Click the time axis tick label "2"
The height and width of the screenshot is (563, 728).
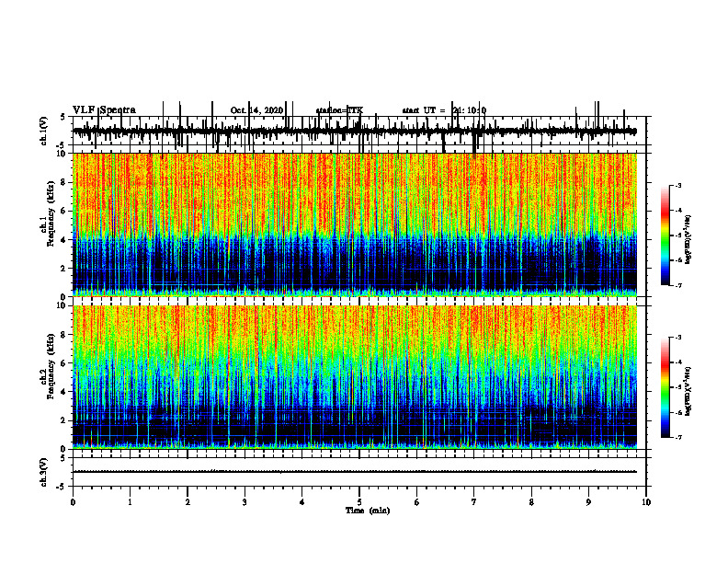click(x=188, y=502)
